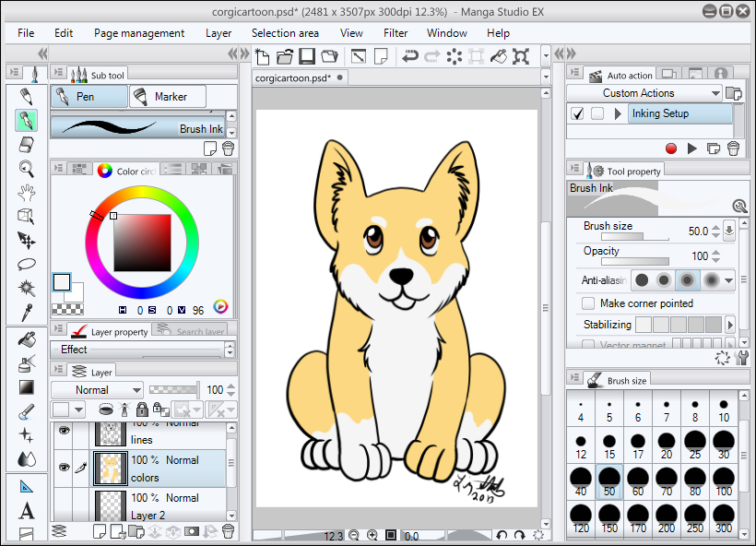
Task: Toggle the Vector magnet checkbox
Action: pos(588,344)
